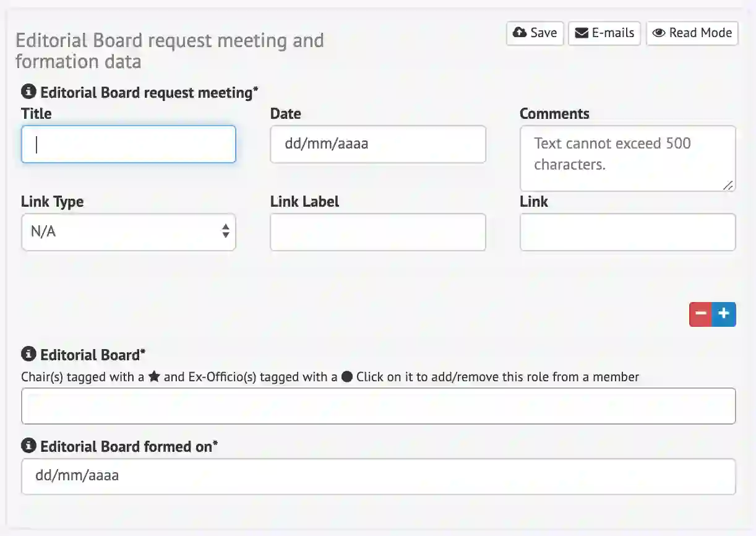The image size is (756, 536).
Task: Select the Link Label input field
Action: (x=377, y=232)
